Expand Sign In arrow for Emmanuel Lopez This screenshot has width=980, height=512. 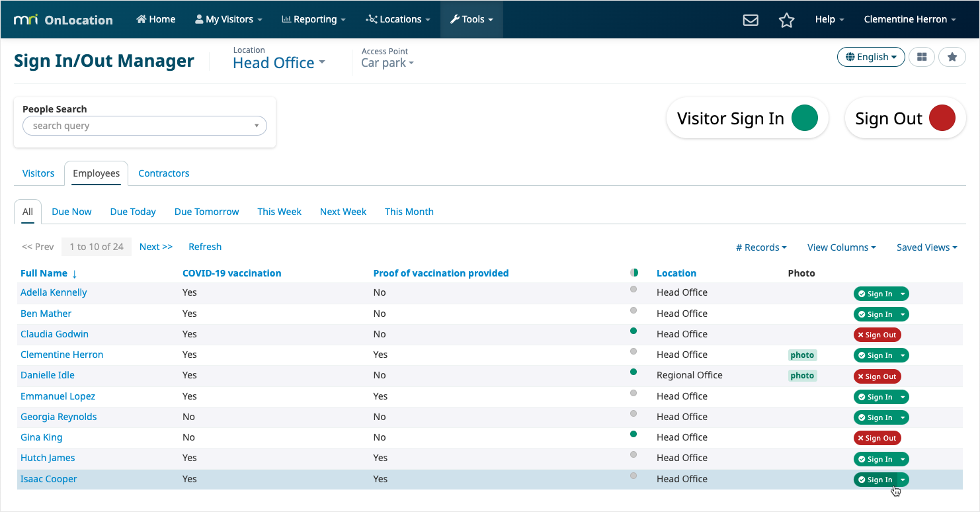(903, 397)
